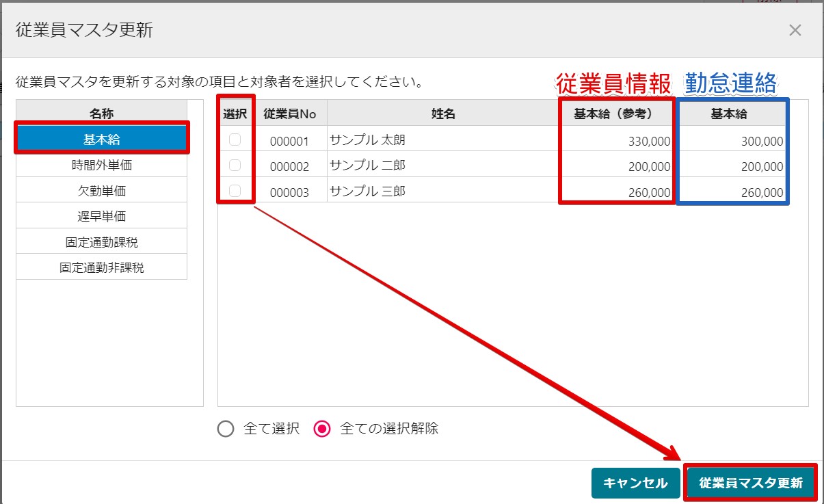Click 二郎's 200,000 in the 基本給（参考） column
824x504 pixels.
pyautogui.click(x=650, y=167)
